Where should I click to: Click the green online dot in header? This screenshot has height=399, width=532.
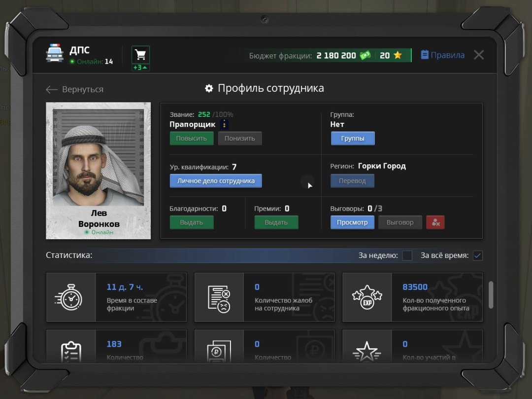72,62
